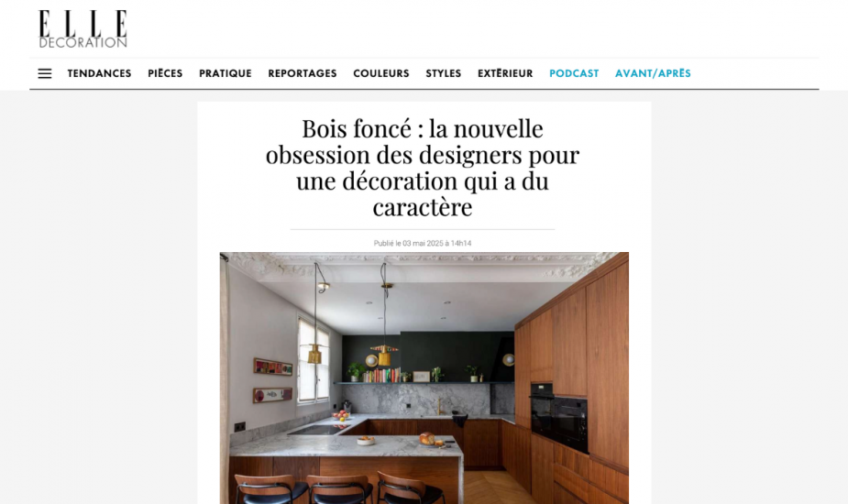Go to the Pièces section

click(x=166, y=73)
